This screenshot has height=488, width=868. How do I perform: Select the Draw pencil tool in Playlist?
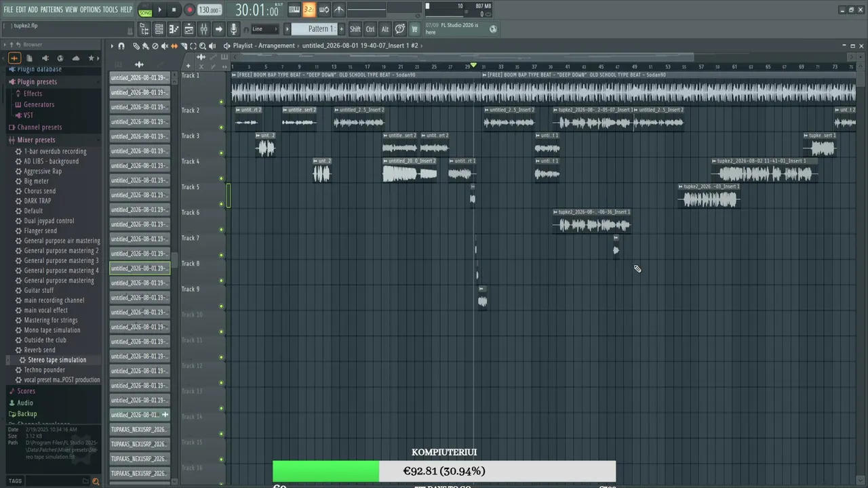tap(136, 46)
